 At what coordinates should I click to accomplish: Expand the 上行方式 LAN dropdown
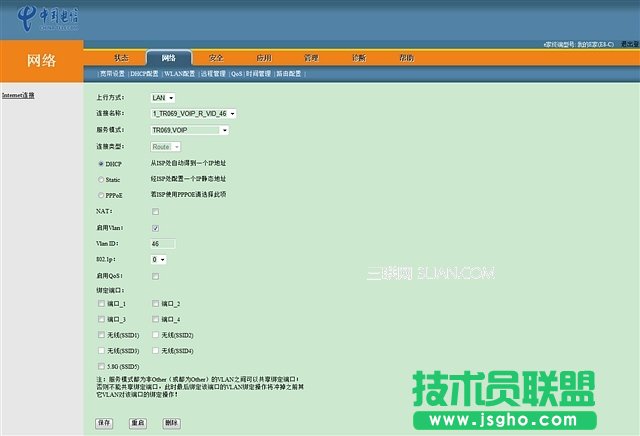coord(162,98)
